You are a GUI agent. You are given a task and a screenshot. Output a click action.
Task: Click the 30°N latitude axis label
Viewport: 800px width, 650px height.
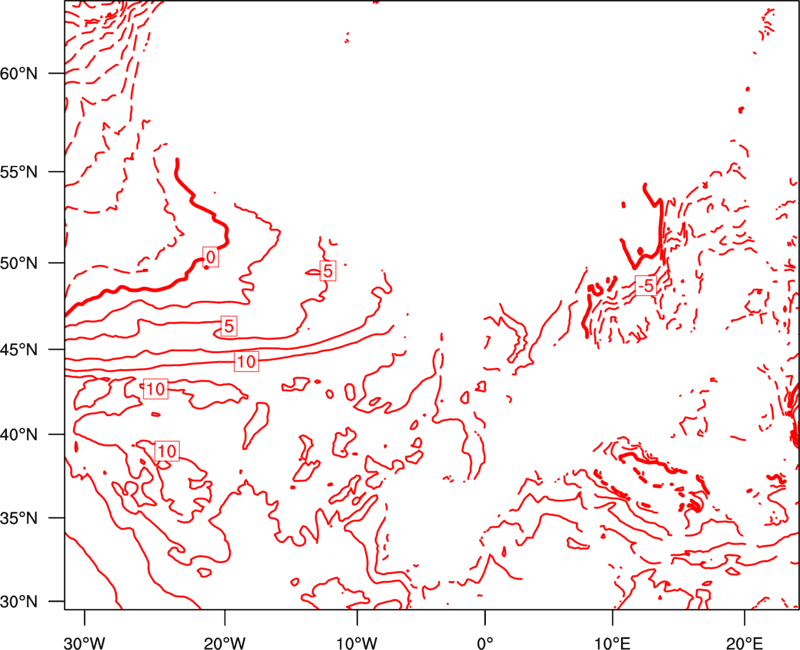(x=19, y=602)
